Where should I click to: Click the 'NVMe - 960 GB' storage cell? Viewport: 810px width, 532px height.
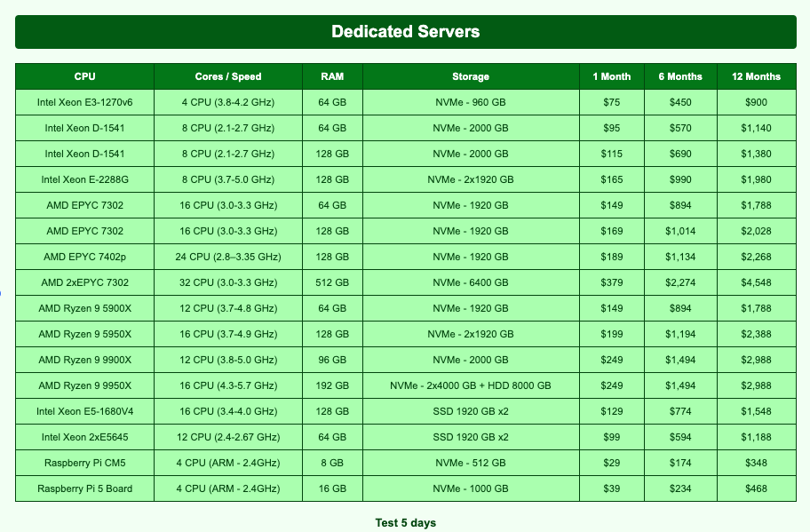(471, 102)
